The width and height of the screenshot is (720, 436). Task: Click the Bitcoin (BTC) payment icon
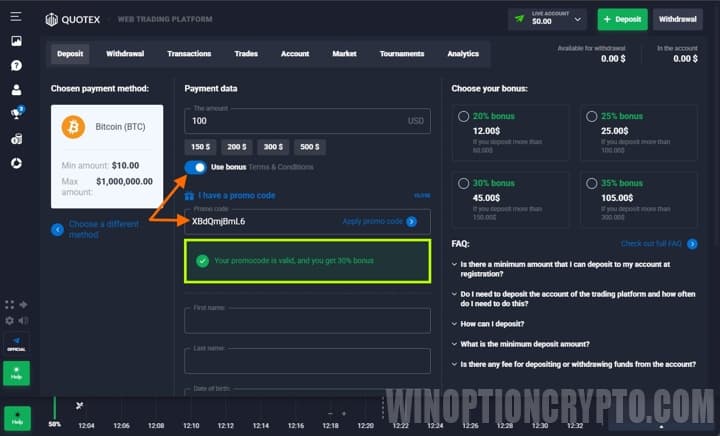pos(73,127)
